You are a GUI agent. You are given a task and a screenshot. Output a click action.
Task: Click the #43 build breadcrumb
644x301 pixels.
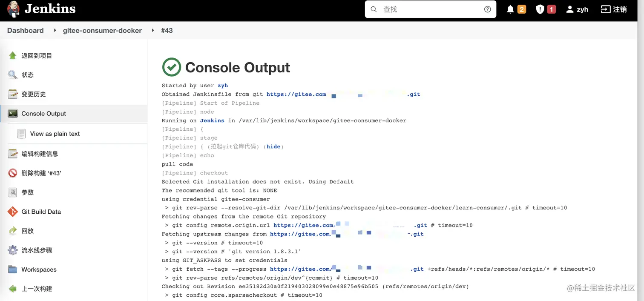(x=167, y=31)
